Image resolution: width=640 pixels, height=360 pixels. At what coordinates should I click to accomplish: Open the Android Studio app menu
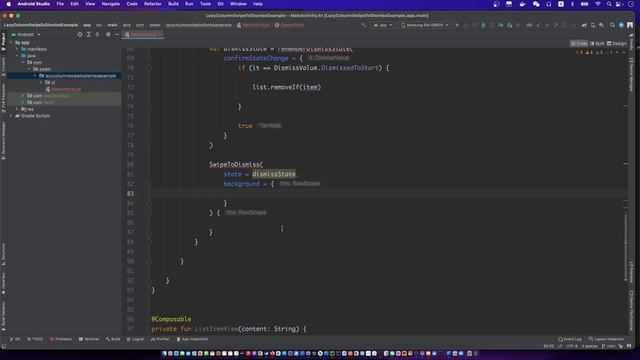(33, 4)
